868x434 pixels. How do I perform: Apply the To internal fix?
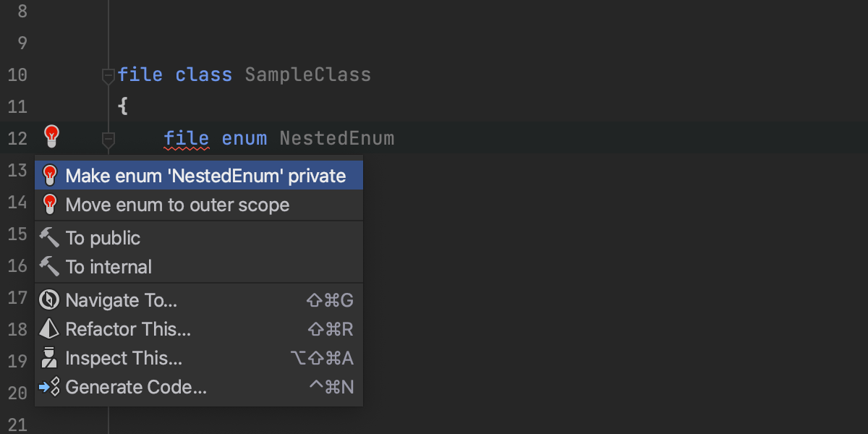click(109, 267)
